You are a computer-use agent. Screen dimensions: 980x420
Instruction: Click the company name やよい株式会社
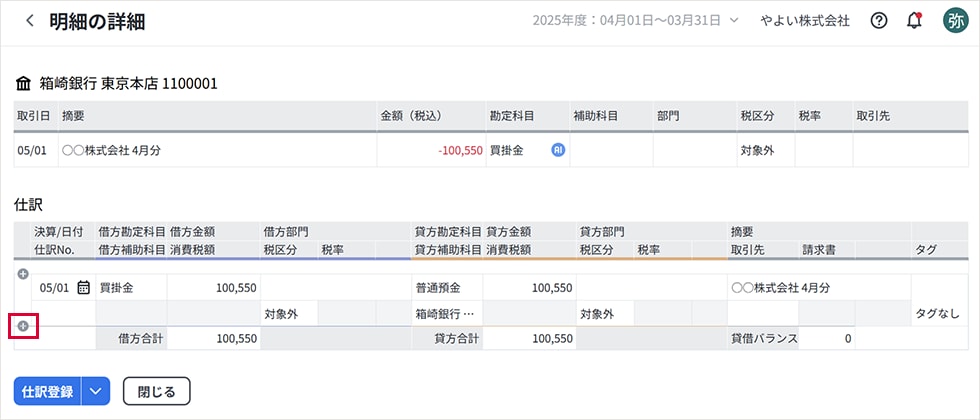[x=805, y=21]
